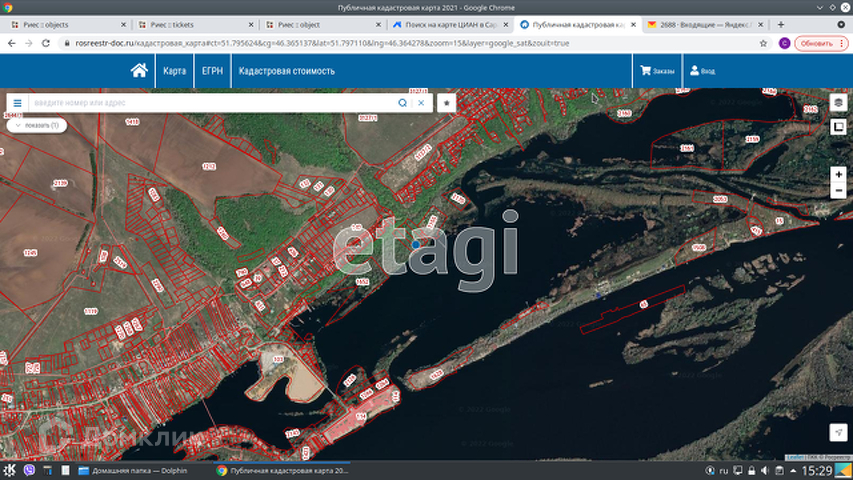Click the clock showing 15:29
The image size is (853, 480).
[x=817, y=470]
